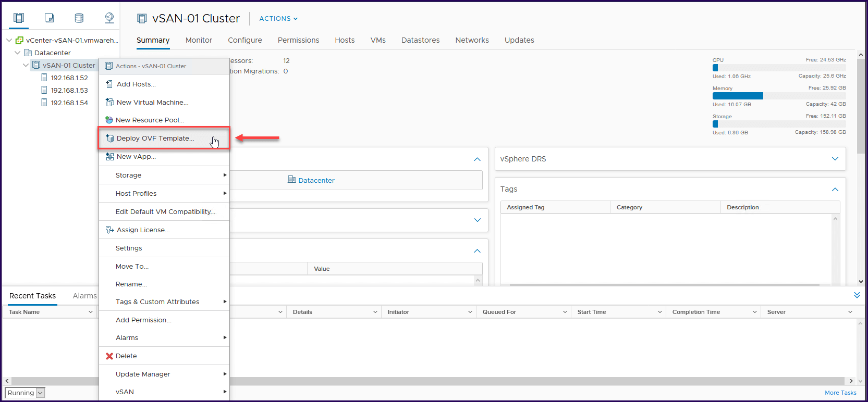868x402 pixels.
Task: Collapse the Tags panel
Action: [x=835, y=189]
